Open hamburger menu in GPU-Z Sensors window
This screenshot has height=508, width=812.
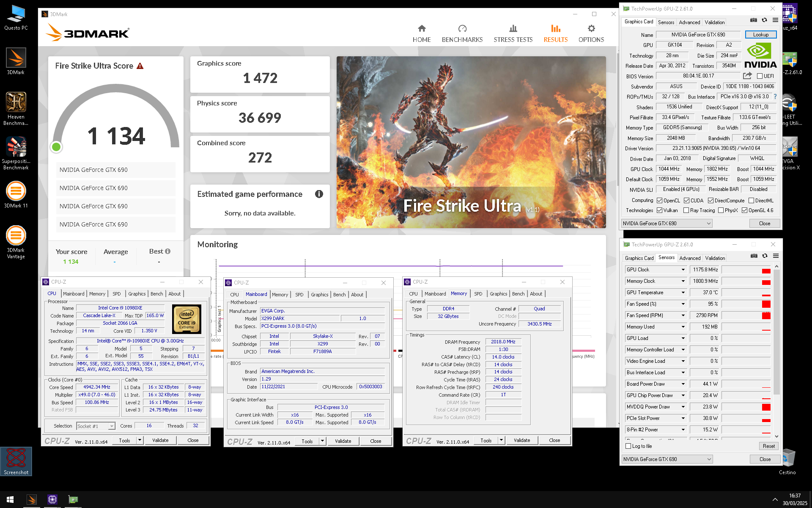pos(776,256)
